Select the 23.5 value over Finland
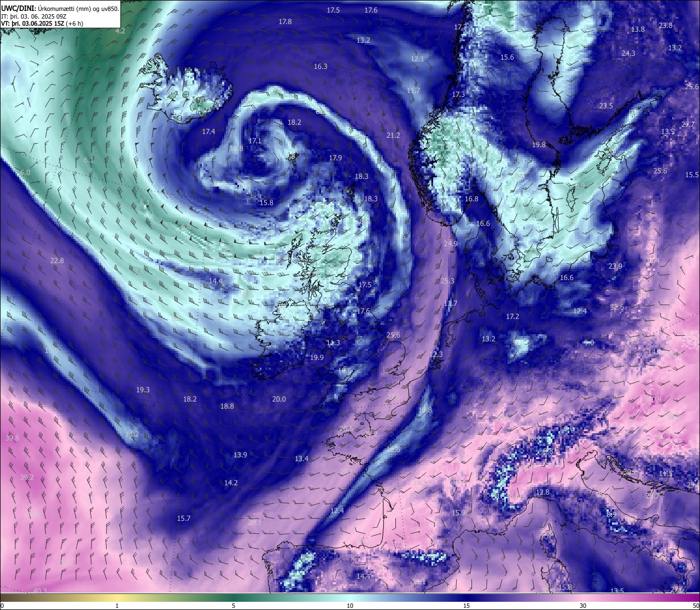 [x=606, y=106]
